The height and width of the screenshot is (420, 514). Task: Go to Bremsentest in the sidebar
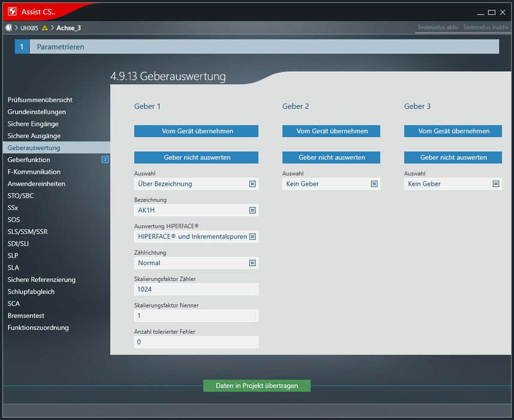click(26, 316)
